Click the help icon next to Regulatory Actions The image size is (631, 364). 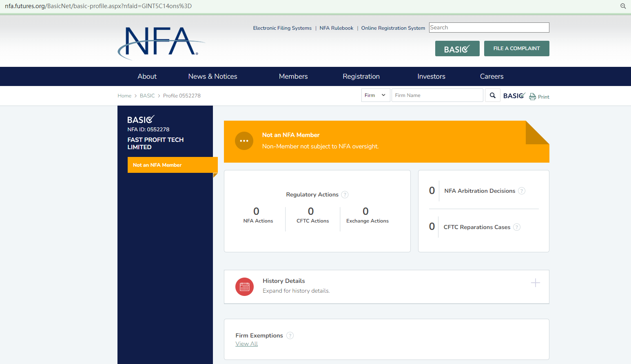click(345, 195)
